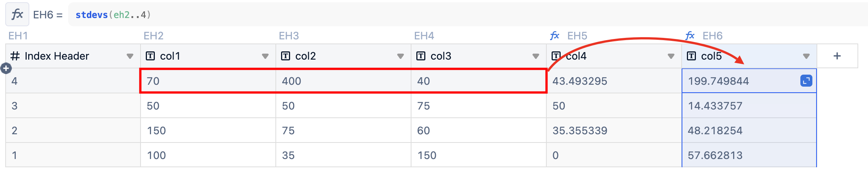Click the text type icon for col2

click(x=285, y=56)
